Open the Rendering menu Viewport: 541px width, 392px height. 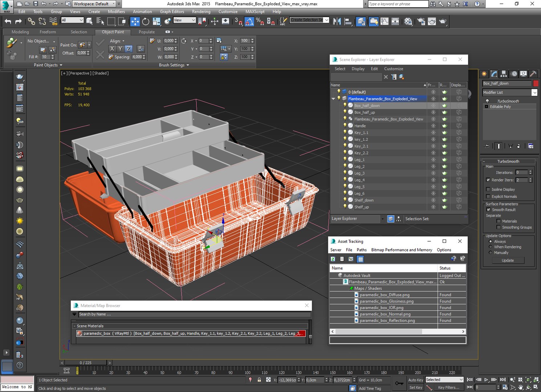[201, 12]
